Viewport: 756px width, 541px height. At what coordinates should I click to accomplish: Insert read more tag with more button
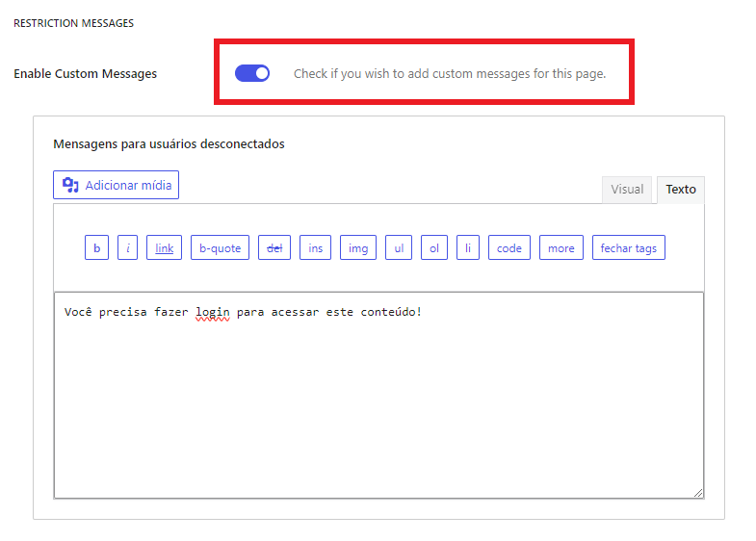click(561, 247)
